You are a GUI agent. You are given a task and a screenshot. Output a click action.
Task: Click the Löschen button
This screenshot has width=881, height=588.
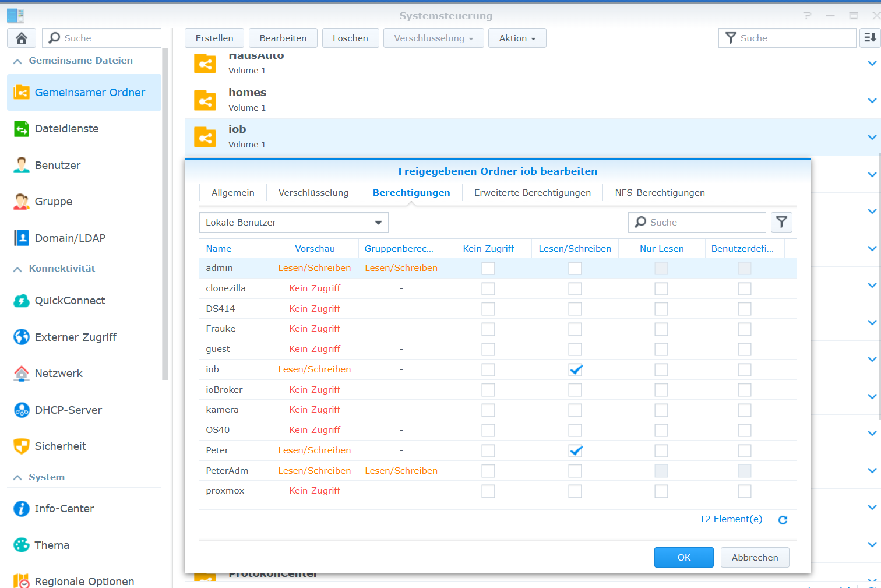tap(350, 38)
